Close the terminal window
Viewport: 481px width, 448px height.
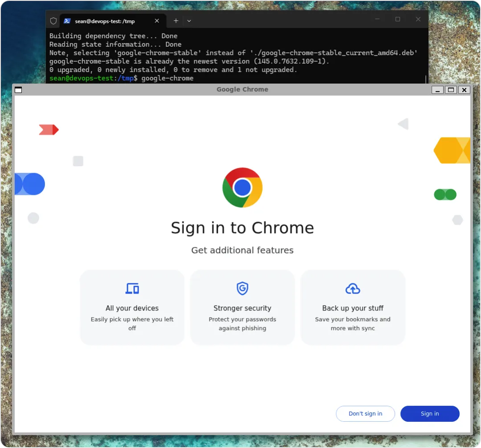(x=418, y=19)
